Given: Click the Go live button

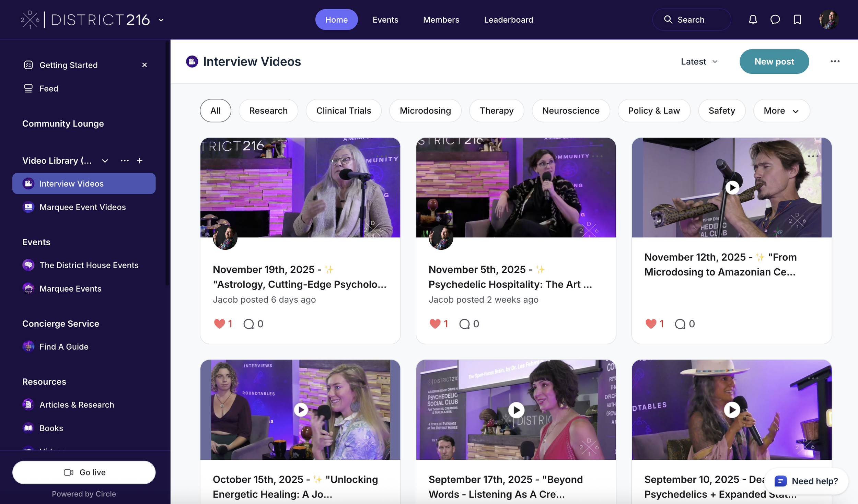Looking at the screenshot, I should click(84, 472).
